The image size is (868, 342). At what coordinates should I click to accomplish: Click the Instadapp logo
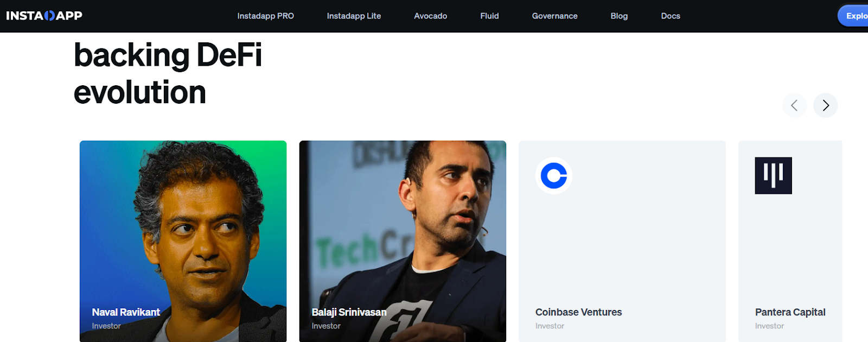click(44, 16)
